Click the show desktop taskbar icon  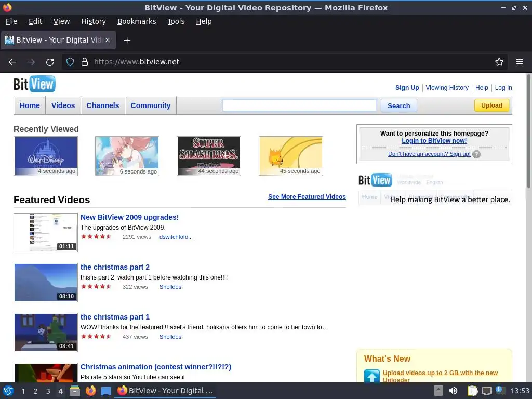(106, 391)
